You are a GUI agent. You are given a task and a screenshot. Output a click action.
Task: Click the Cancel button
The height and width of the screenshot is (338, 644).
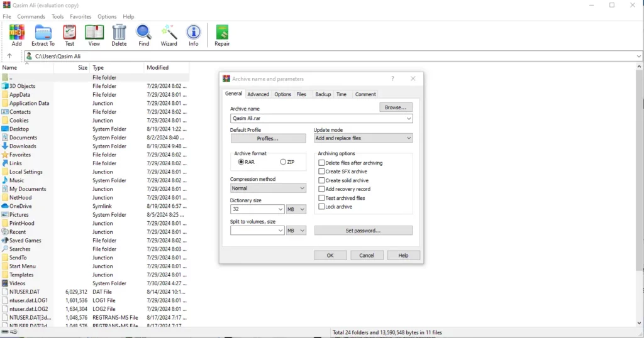point(367,255)
